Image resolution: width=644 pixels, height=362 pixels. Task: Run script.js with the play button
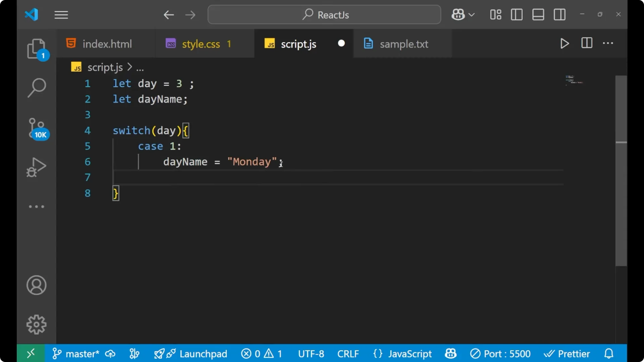tap(565, 44)
